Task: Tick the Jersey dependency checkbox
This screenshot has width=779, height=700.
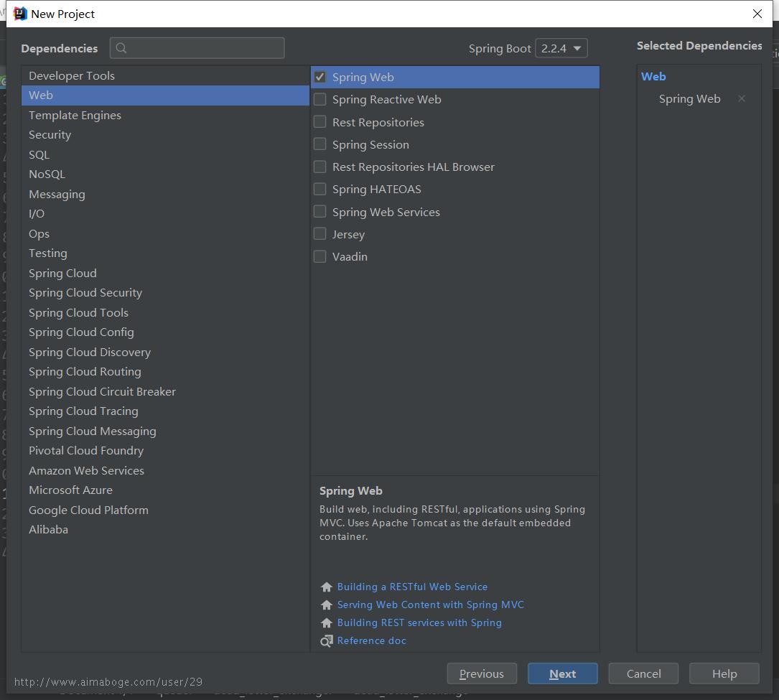Action: pos(320,234)
